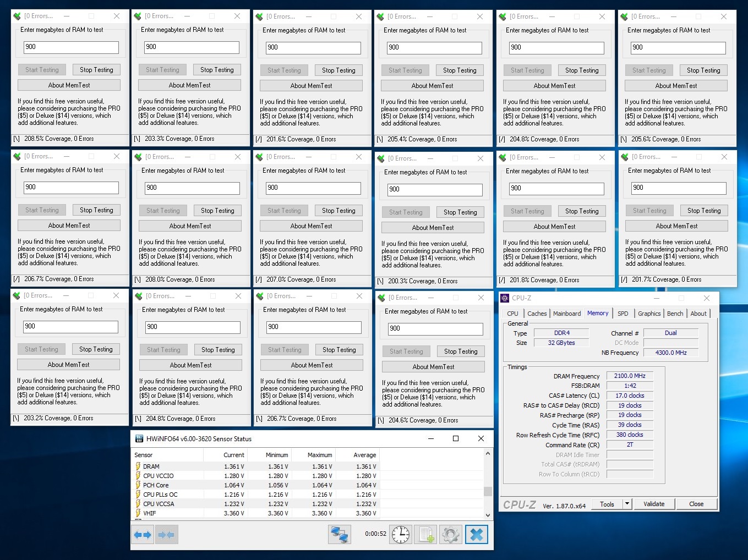This screenshot has height=560, width=748.
Task: Stop Testing in MemTest window at 201.7% coverage
Action: 704,211
